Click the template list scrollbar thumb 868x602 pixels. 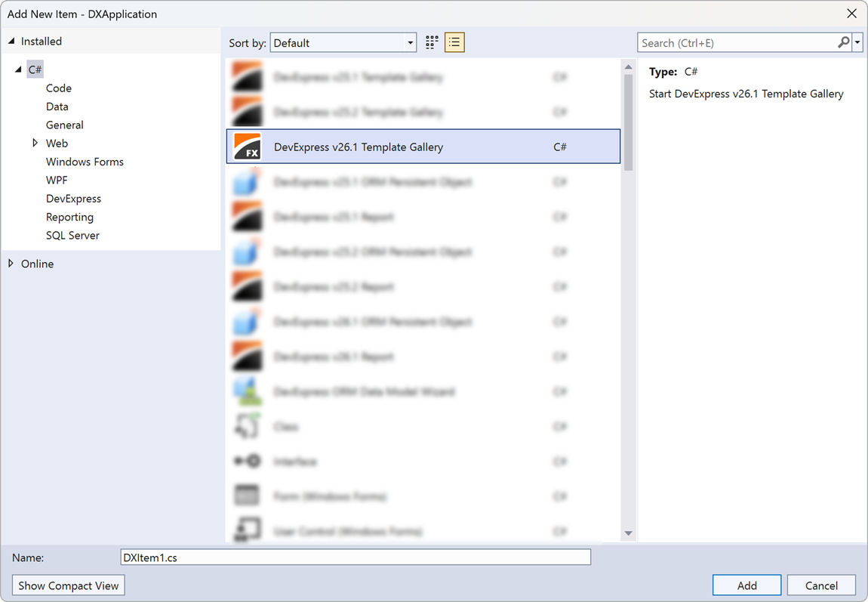tap(628, 122)
